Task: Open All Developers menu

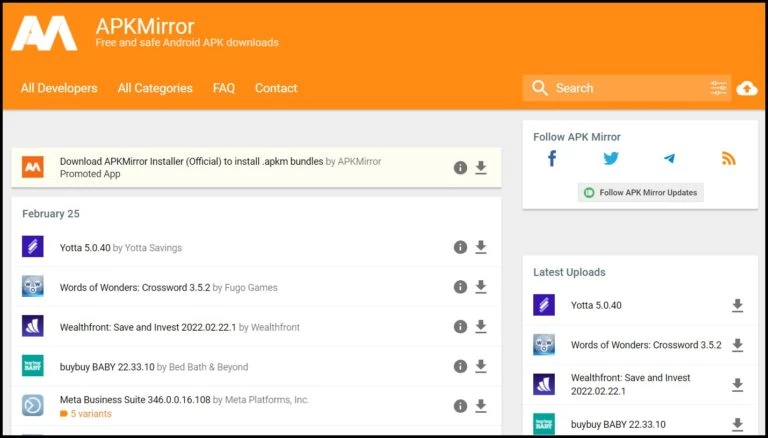Action: click(x=59, y=88)
